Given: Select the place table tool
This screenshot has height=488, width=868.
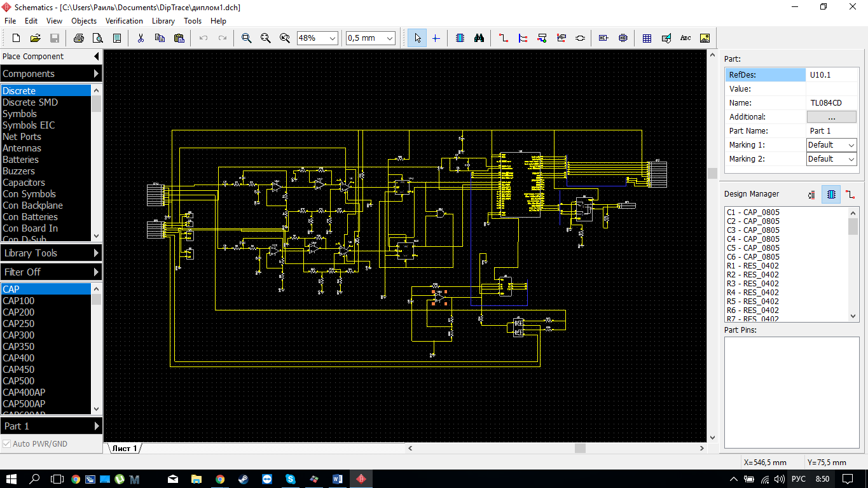Looking at the screenshot, I should pyautogui.click(x=647, y=38).
